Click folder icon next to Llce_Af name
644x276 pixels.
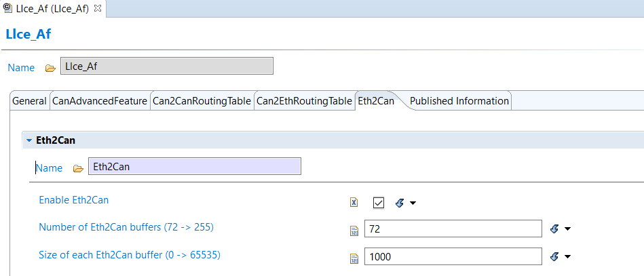(x=50, y=68)
